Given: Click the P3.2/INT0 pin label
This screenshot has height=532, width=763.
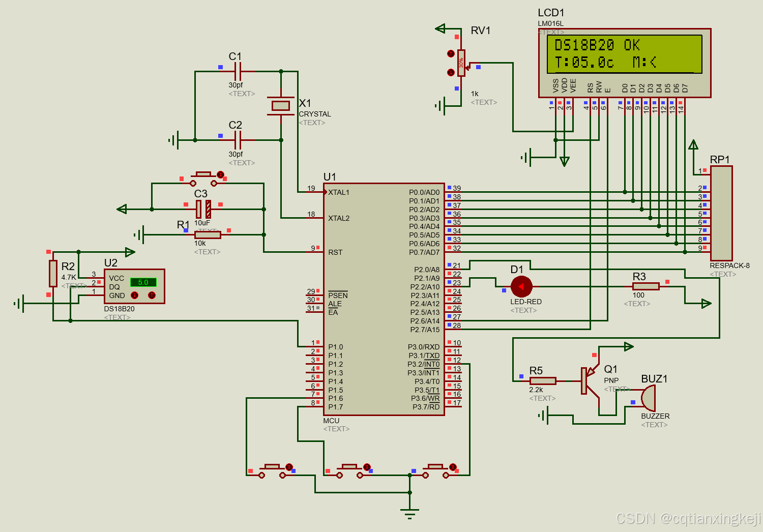Looking at the screenshot, I should (424, 364).
